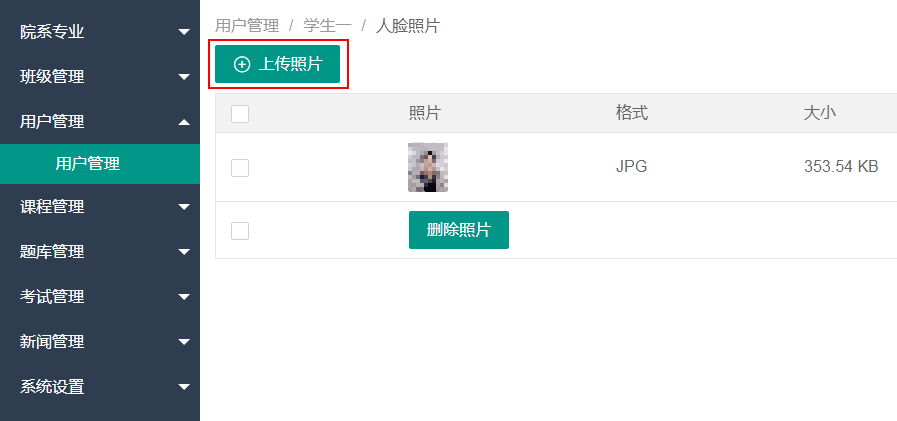Expand the 班级管理 menu arrow
The height and width of the screenshot is (421, 897).
[x=184, y=77]
